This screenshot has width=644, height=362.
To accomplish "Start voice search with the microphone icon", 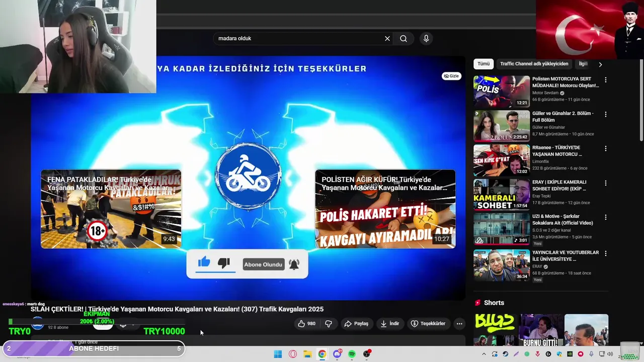I will [x=426, y=38].
